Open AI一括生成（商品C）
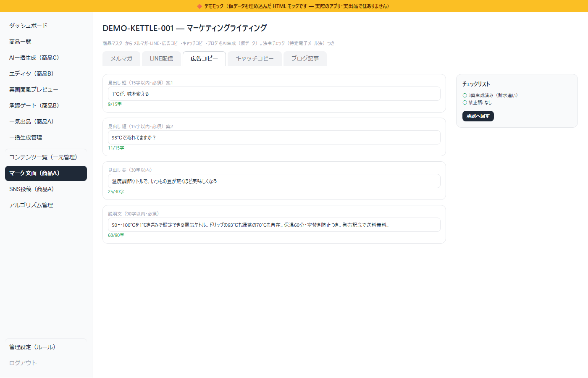 [46, 58]
